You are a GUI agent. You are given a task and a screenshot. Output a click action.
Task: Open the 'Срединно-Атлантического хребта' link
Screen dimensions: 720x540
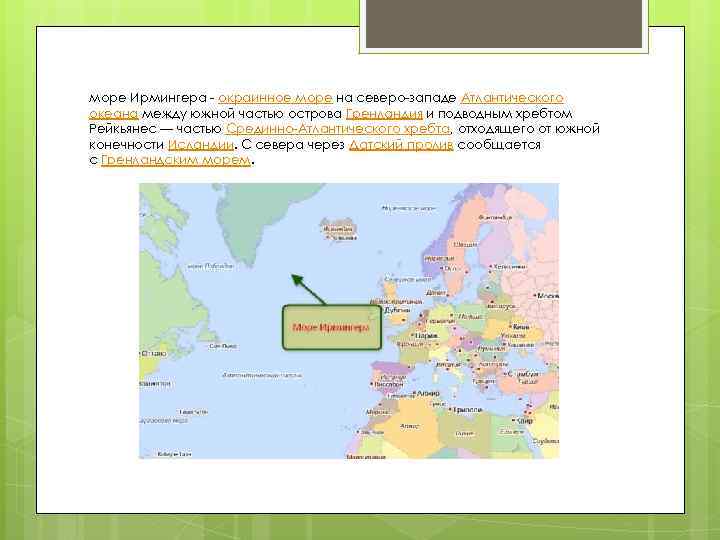pyautogui.click(x=338, y=129)
